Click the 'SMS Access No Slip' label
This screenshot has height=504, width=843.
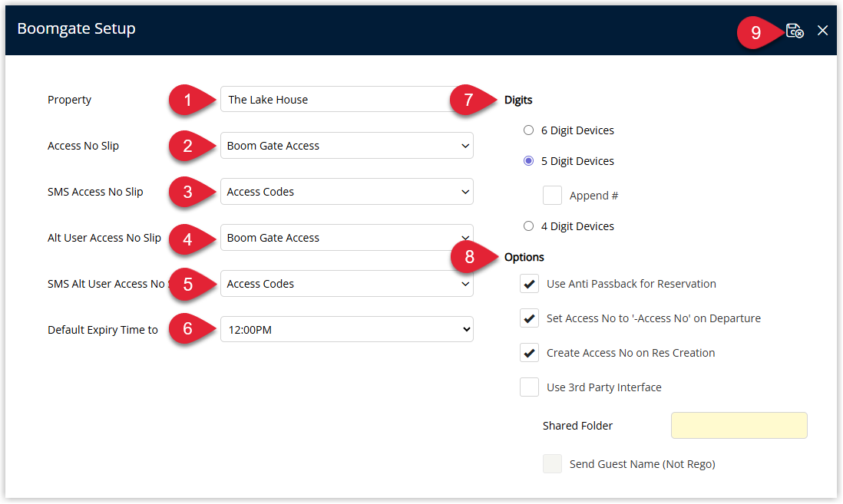tap(95, 192)
